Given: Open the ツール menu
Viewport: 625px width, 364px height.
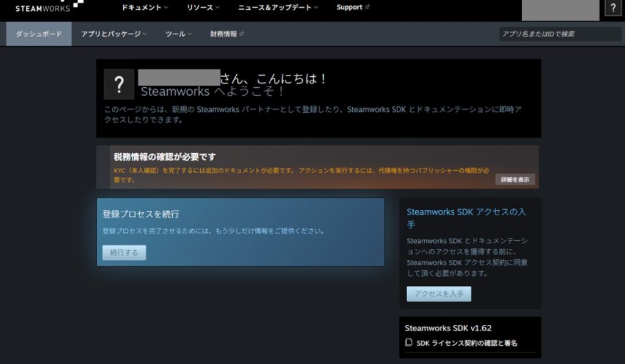Looking at the screenshot, I should [x=178, y=34].
